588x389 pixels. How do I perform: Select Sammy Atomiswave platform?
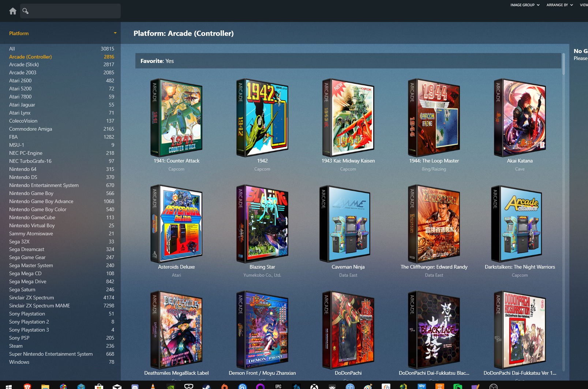tap(61, 233)
